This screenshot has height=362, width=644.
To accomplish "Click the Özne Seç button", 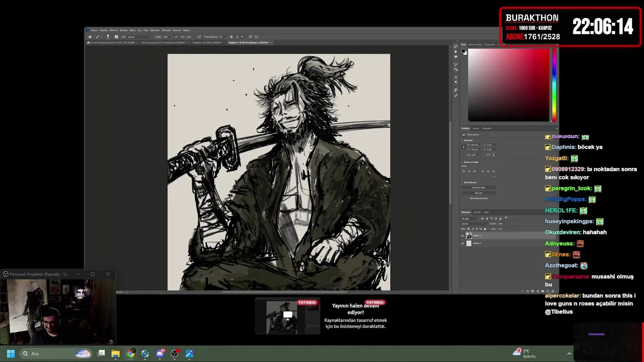I will click(479, 193).
